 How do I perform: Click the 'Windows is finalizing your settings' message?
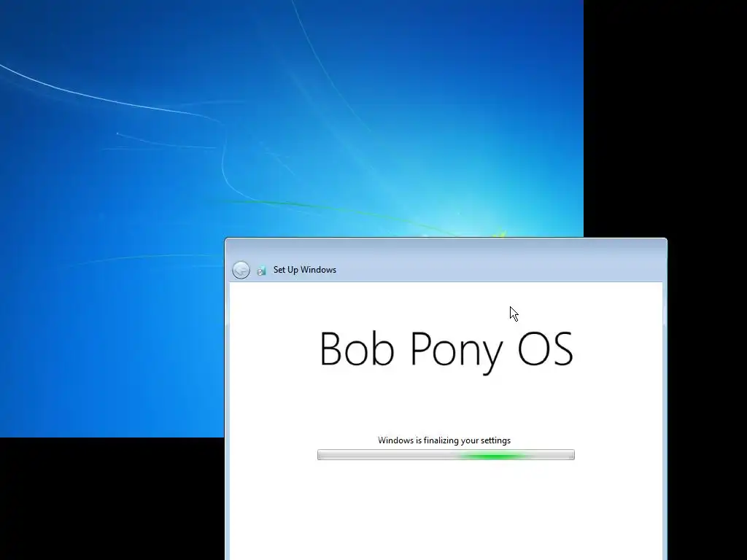pyautogui.click(x=444, y=440)
